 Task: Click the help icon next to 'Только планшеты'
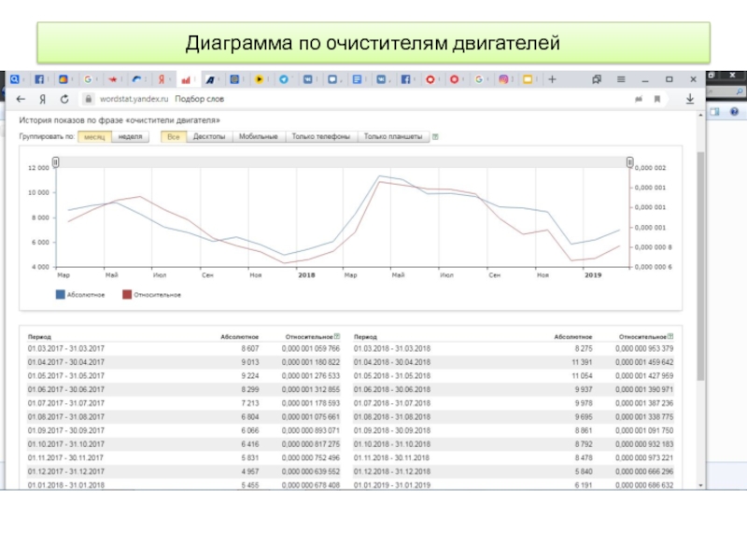[436, 137]
